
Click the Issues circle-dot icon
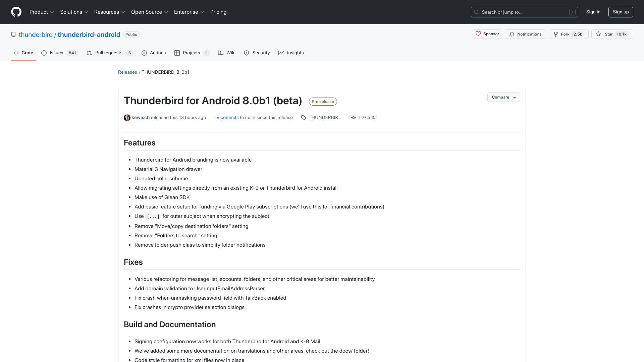44,53
